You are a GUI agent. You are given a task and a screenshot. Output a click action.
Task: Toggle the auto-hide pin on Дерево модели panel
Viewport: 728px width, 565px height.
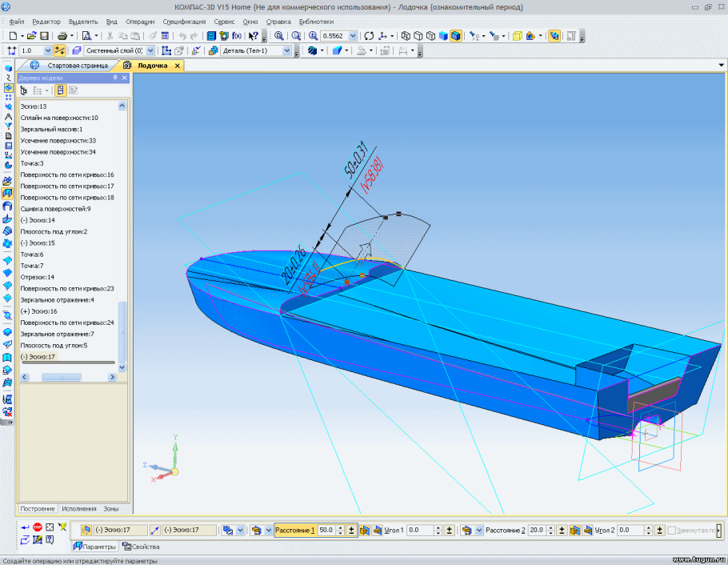pyautogui.click(x=115, y=78)
